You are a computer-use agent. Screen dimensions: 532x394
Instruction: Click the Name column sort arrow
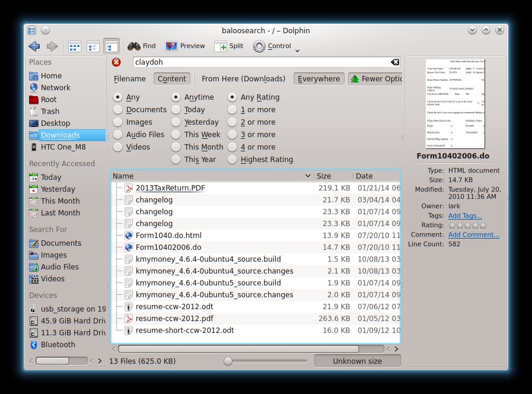point(308,176)
